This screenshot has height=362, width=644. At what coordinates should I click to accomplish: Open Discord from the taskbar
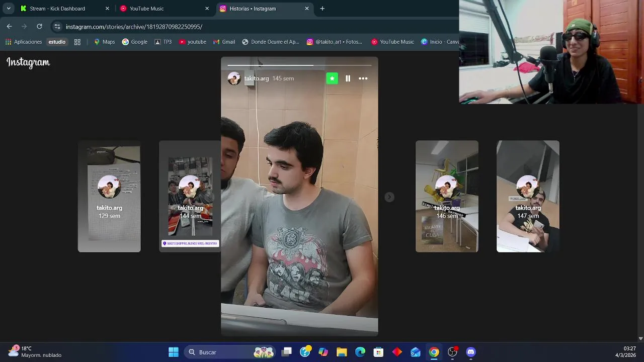point(470,352)
